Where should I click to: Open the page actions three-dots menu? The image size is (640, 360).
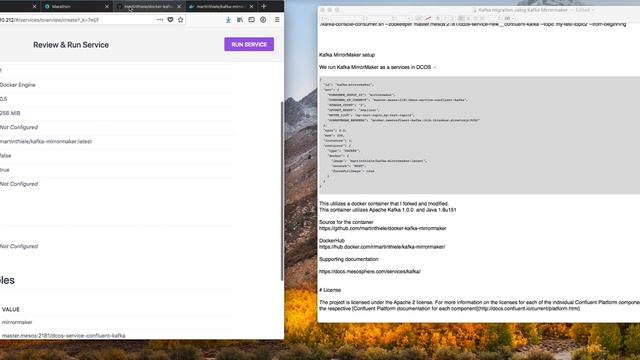160,20
